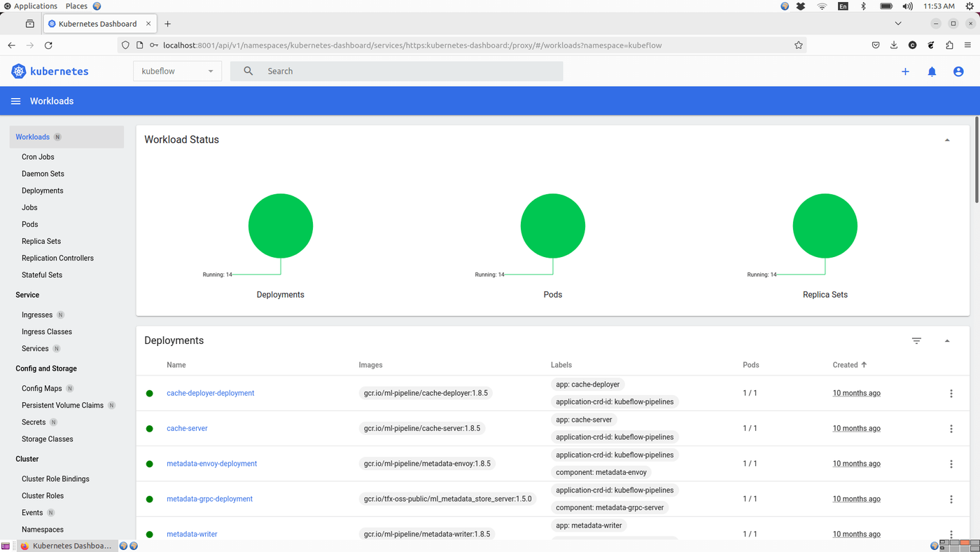Viewport: 980px width, 552px height.
Task: Go to Deployments in sidebar
Action: (42, 191)
